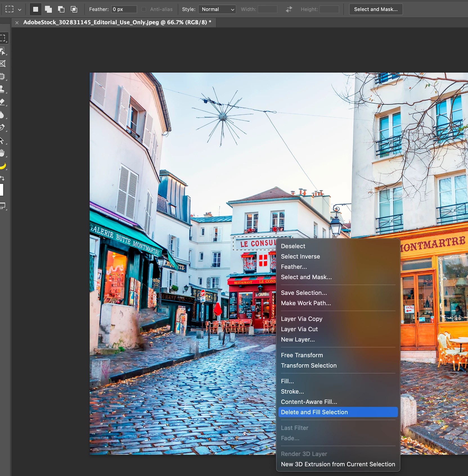Choose New 3D Extrusion from Current Selection
Screen dimensions: 468x476
tap(338, 464)
